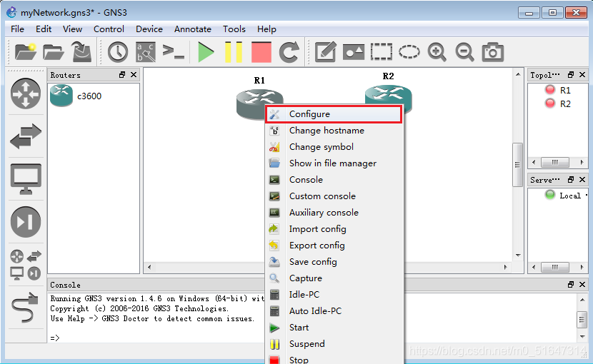Click the canvas vertical scrollbar thumb
Screen dimensions: 593x364
[x=517, y=165]
